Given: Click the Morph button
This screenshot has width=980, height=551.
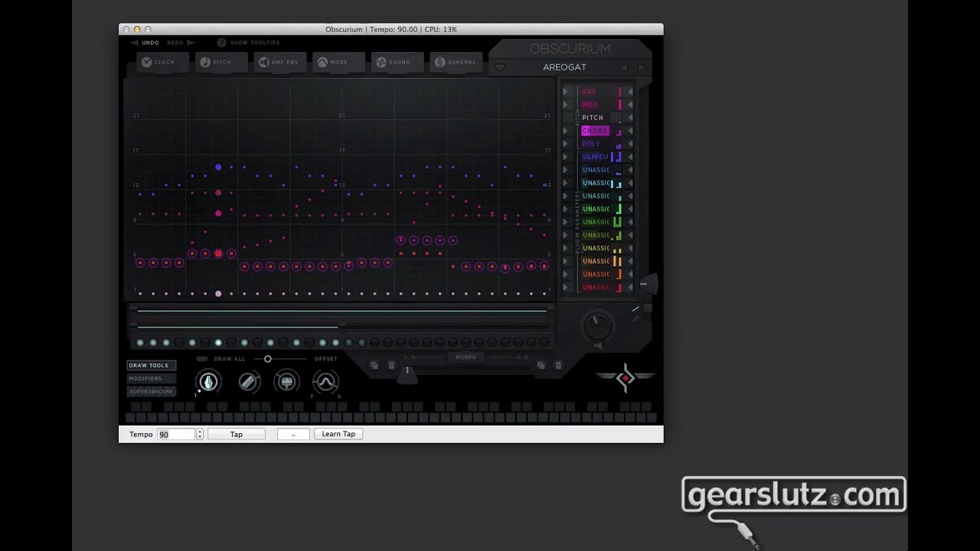Looking at the screenshot, I should click(465, 357).
